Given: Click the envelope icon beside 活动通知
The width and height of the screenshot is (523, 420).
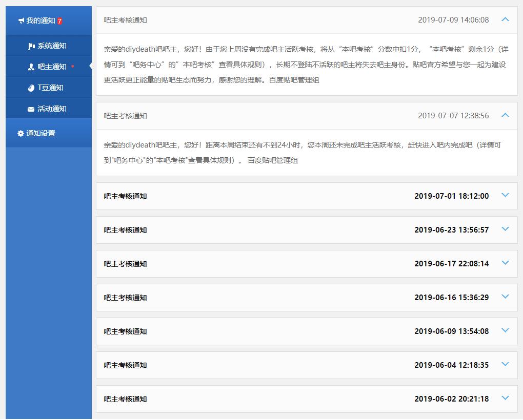Looking at the screenshot, I should pyautogui.click(x=31, y=109).
